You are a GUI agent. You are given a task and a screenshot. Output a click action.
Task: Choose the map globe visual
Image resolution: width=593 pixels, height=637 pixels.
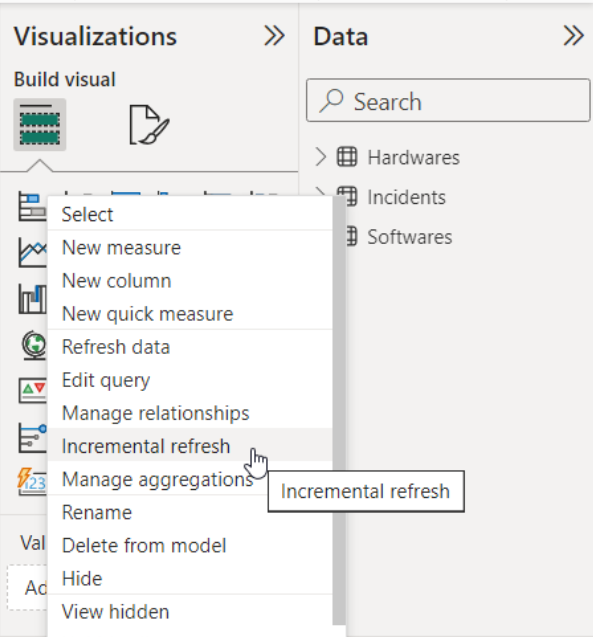33,345
